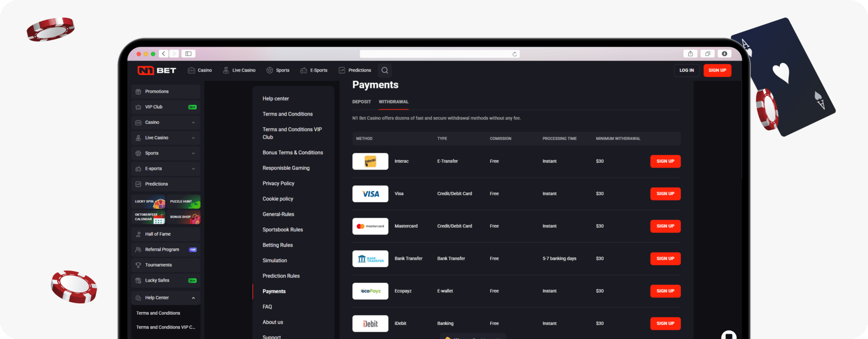Collapse the Help Center sidebar section

[x=193, y=298]
